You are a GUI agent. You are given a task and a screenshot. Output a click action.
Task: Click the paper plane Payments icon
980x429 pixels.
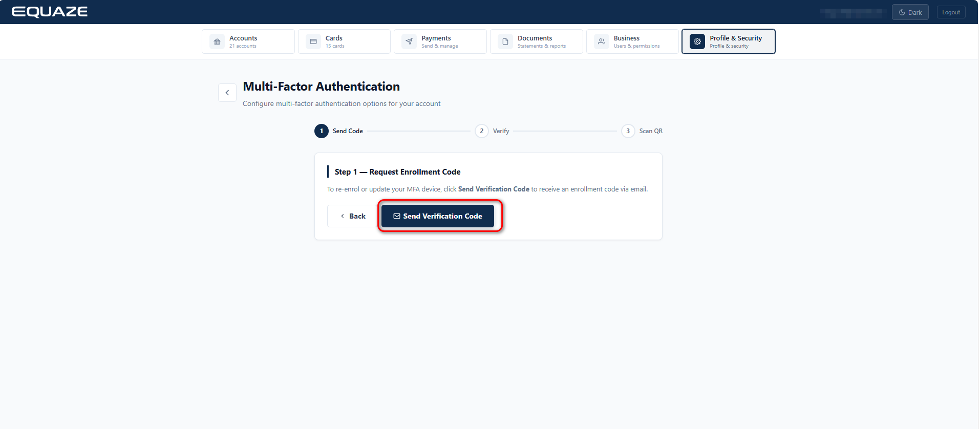click(409, 41)
